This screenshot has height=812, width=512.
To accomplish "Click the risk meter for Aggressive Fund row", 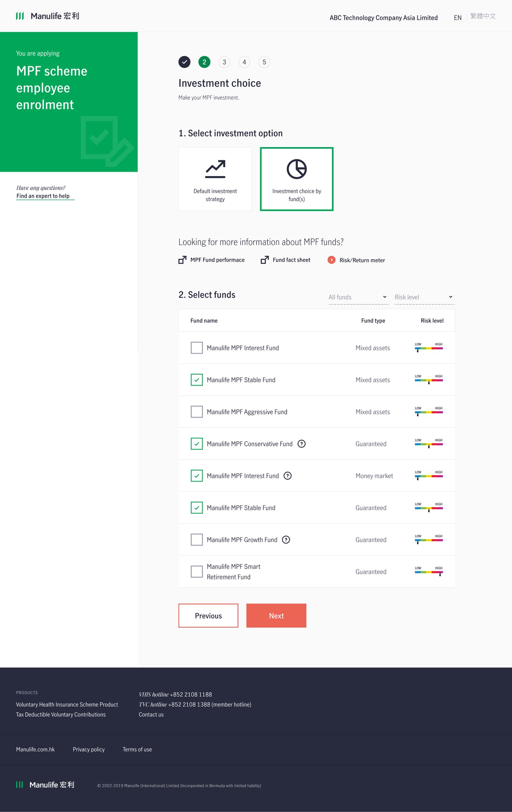I will (429, 411).
